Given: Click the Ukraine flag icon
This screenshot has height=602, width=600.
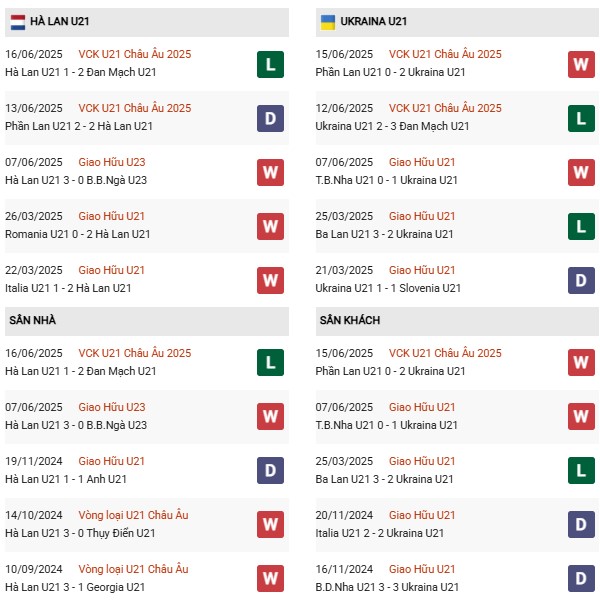Looking at the screenshot, I should [327, 21].
